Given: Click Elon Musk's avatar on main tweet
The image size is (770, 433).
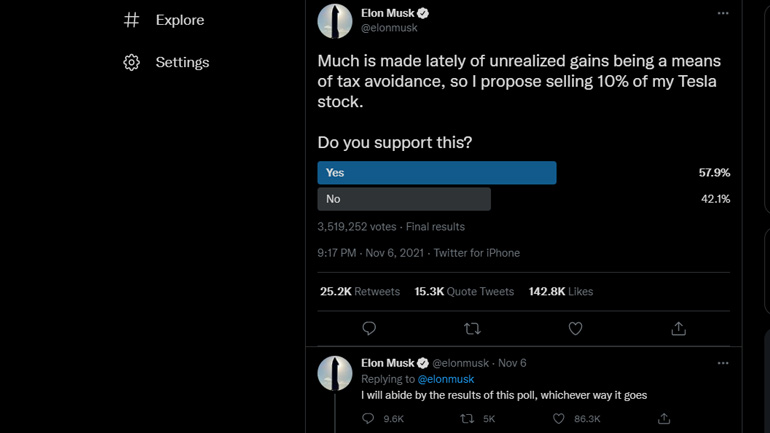Looking at the screenshot, I should [335, 21].
